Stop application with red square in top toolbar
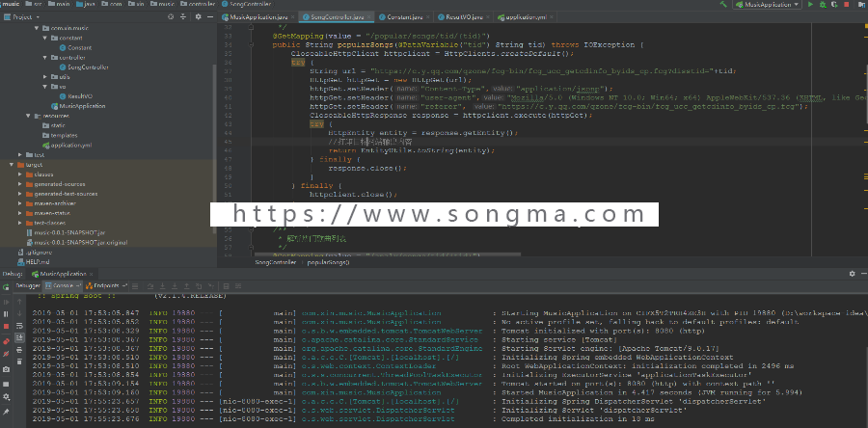868x428 pixels. pos(847,5)
